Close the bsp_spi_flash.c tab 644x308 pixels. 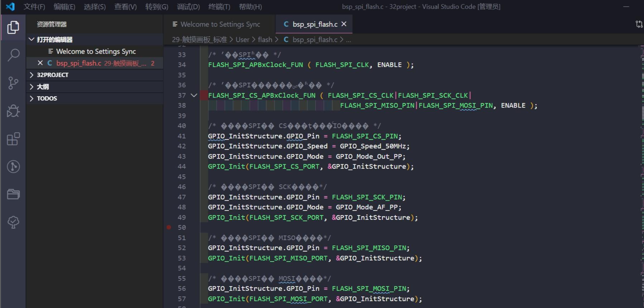(x=344, y=24)
